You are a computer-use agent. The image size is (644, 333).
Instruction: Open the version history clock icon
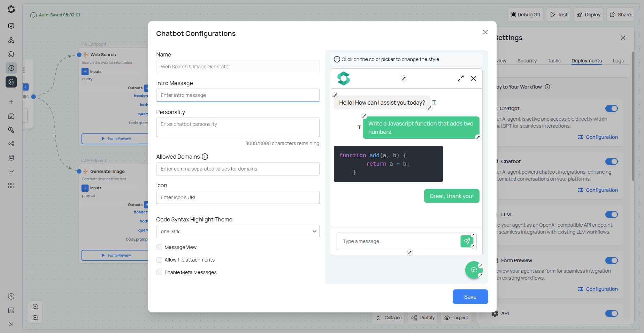click(x=11, y=68)
